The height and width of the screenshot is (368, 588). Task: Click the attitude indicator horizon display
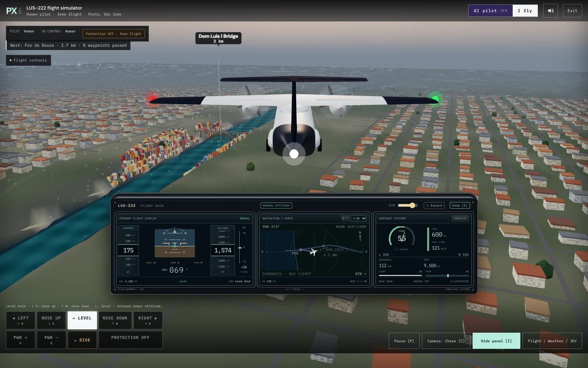(x=175, y=243)
